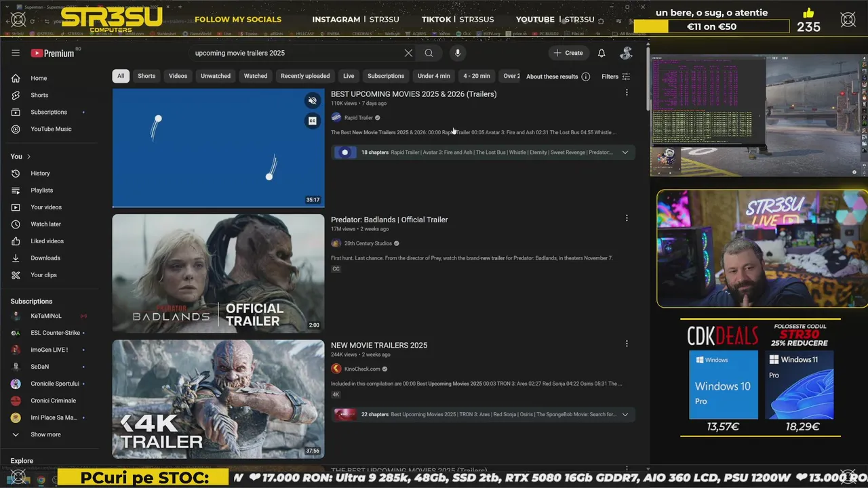Select the 4 - 20 min filter chip

pos(477,76)
